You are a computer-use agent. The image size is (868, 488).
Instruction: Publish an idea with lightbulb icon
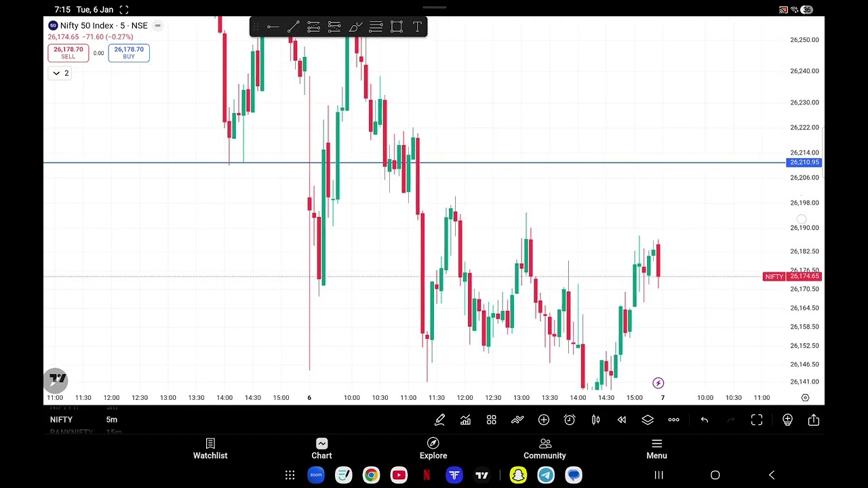(x=787, y=420)
